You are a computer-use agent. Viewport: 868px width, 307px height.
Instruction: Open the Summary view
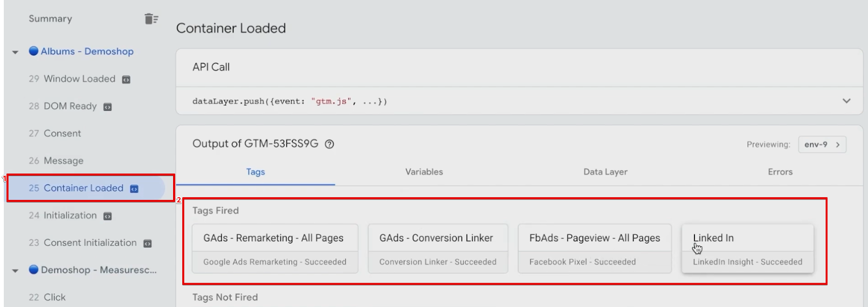tap(50, 18)
